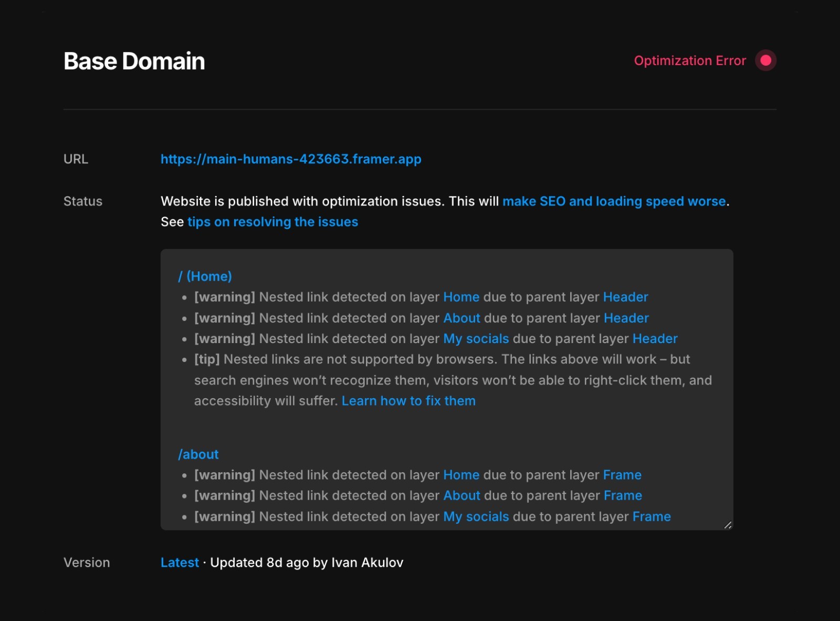Select About layer link under / (Home)
Viewport: 840px width, 621px height.
tap(462, 318)
